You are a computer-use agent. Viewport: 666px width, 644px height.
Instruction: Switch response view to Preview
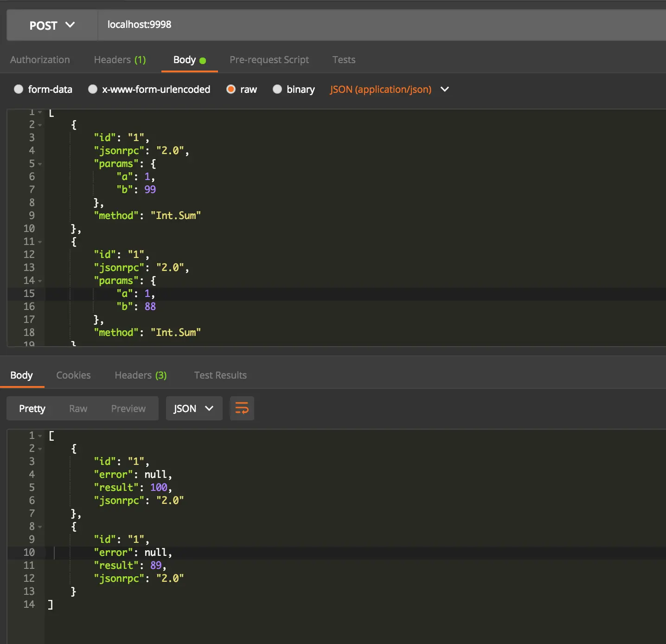pos(128,408)
